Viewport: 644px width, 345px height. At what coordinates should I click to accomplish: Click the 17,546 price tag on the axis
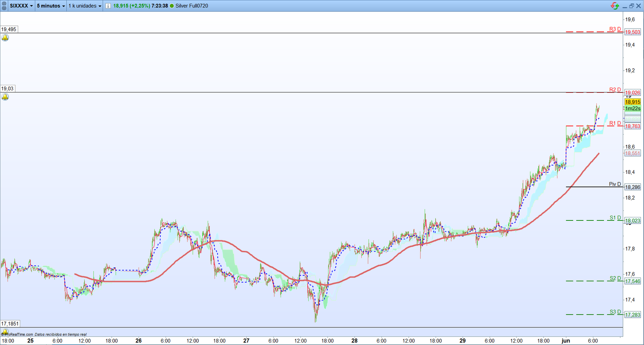point(633,281)
